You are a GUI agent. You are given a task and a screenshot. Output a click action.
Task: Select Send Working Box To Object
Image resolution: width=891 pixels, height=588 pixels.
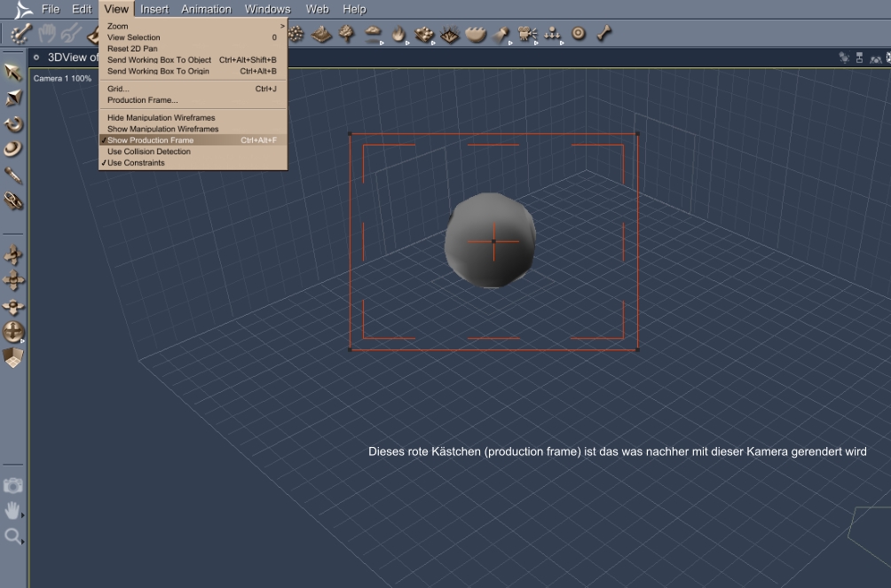click(193, 59)
